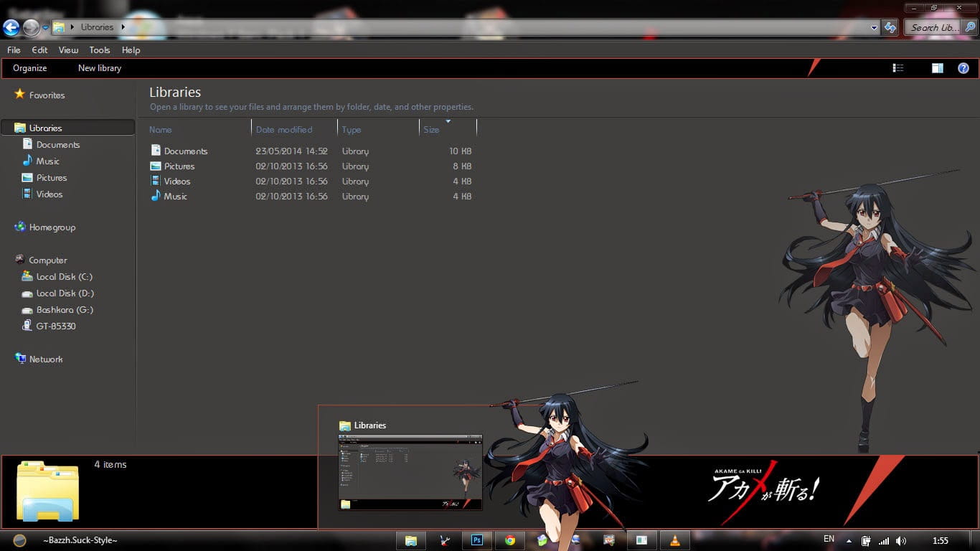Image resolution: width=980 pixels, height=551 pixels.
Task: Open the volume speaker tray icon
Action: [901, 541]
